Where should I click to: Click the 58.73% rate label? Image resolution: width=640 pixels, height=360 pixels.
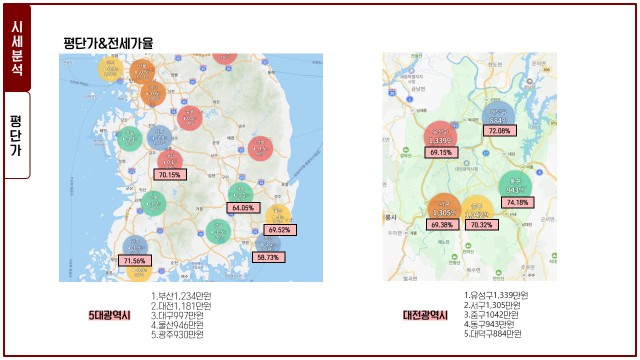click(x=268, y=257)
